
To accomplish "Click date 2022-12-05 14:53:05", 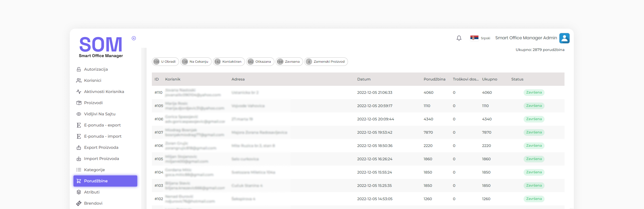I will [x=375, y=199].
